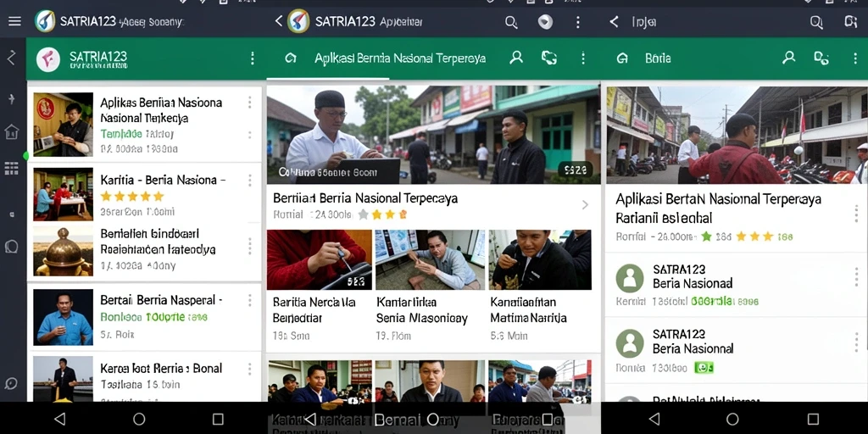
Task: Select the Boria tab in the right header
Action: 658,58
